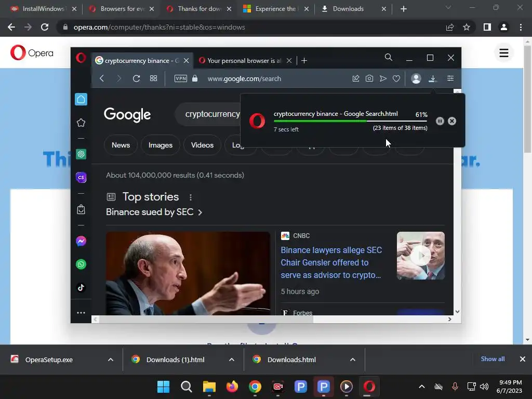Image resolution: width=532 pixels, height=399 pixels.
Task: Open Binance sued by SEC story link
Action: click(x=154, y=212)
